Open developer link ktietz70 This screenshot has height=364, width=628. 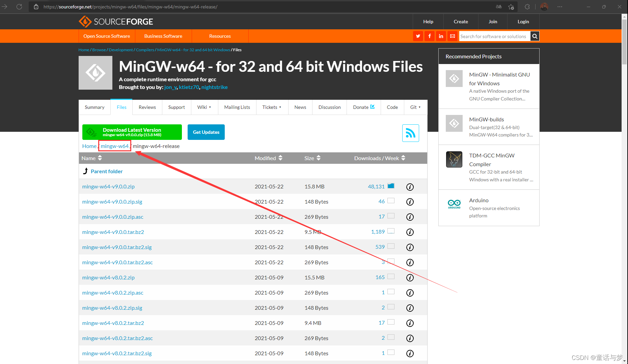(x=189, y=87)
